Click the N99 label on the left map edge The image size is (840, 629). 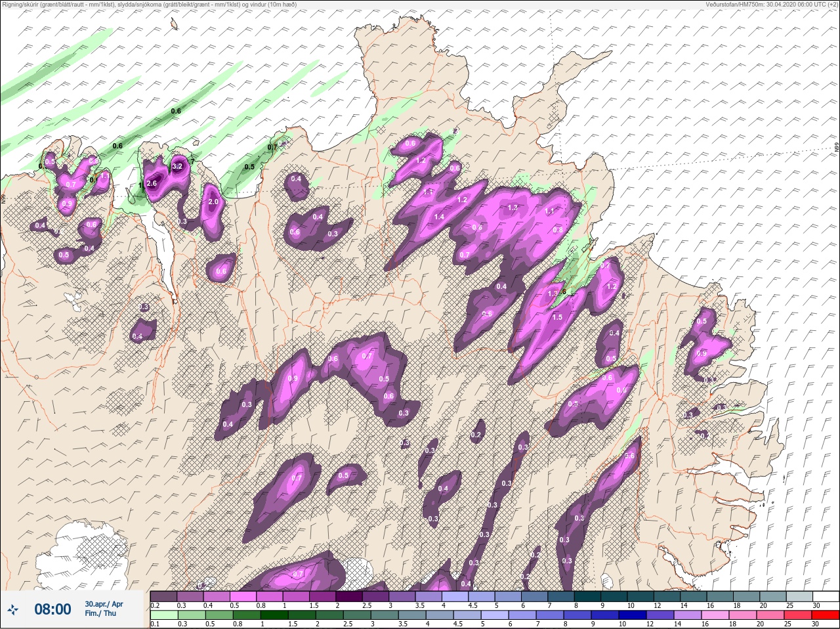click(3, 198)
